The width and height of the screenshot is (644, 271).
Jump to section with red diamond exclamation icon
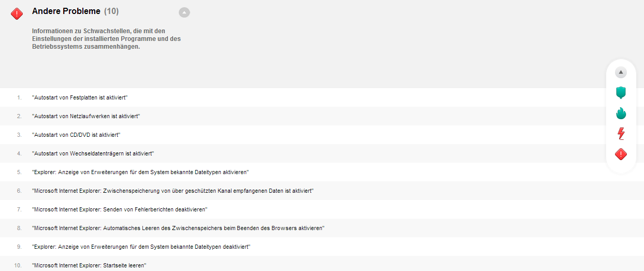click(621, 154)
